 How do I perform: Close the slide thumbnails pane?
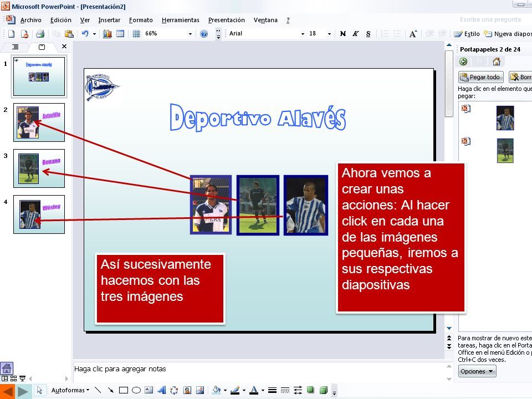tap(64, 47)
